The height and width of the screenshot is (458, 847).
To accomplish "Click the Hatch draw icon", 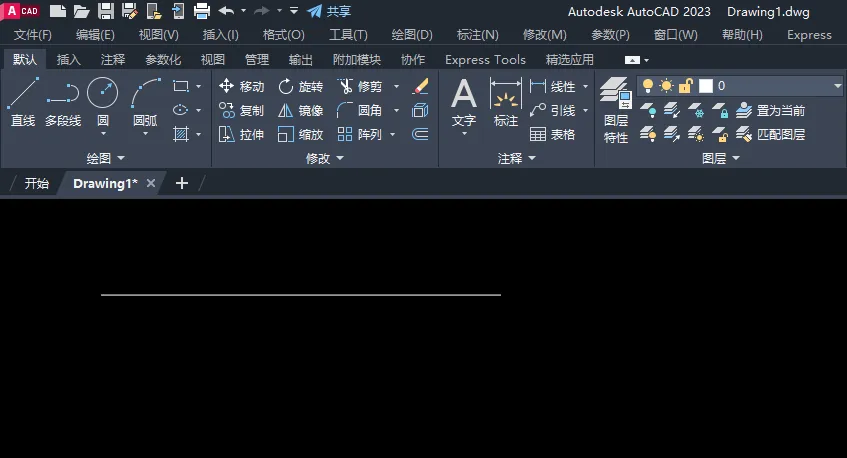I will click(x=180, y=134).
